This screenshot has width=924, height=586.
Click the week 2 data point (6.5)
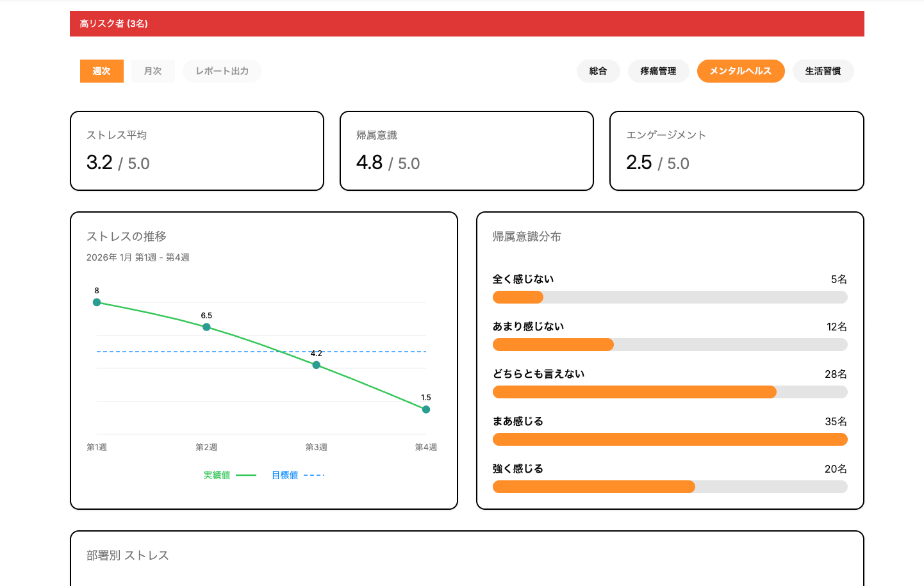coord(206,327)
